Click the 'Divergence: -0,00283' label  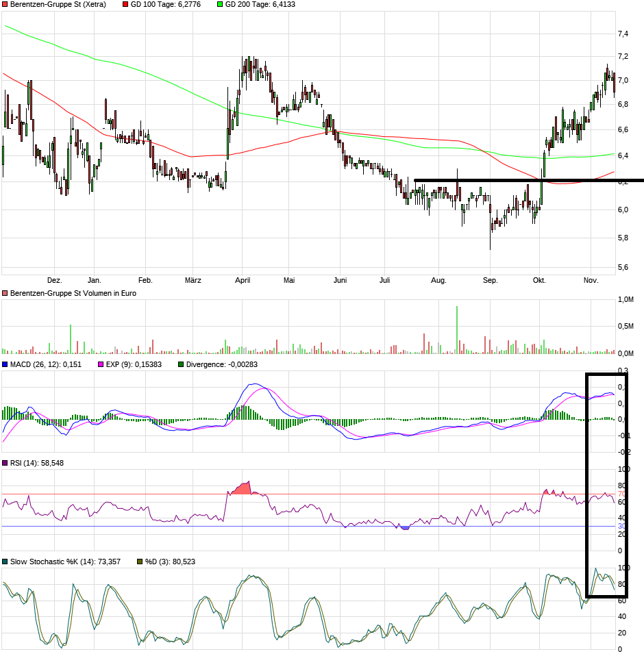(x=222, y=364)
